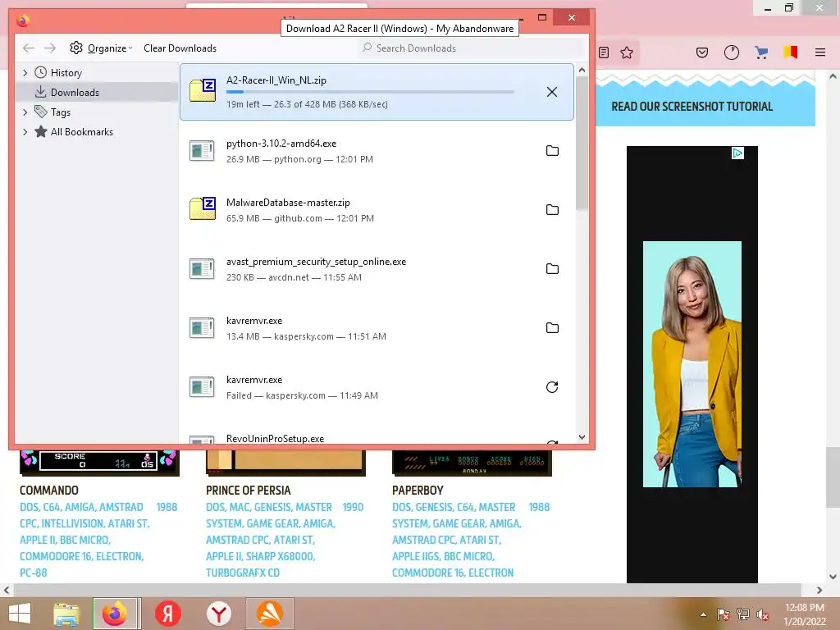Open Pocket save icon in Firefox toolbar
The width and height of the screenshot is (840, 630).
[x=702, y=52]
